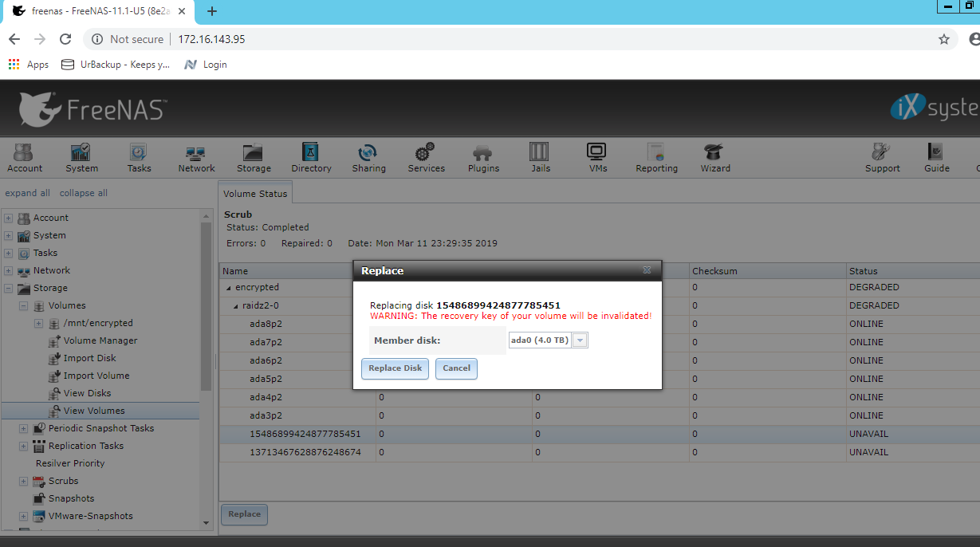Open a new browser tab
Screen dimensions: 980x547
(212, 11)
